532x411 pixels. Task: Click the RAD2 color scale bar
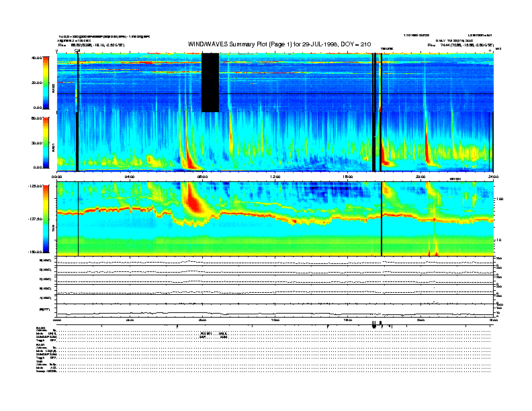click(46, 83)
